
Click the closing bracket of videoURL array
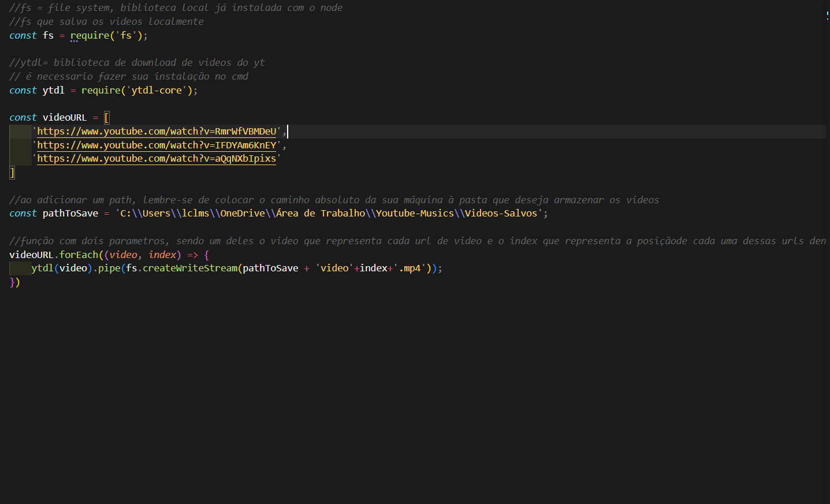pos(12,173)
